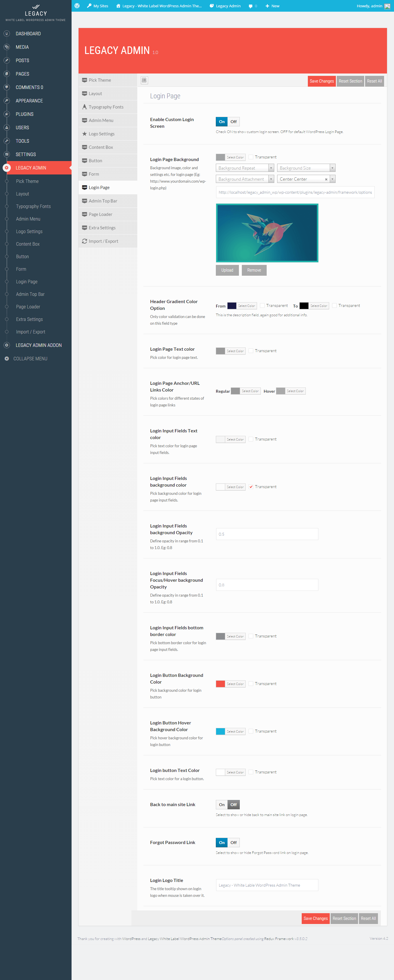Pick the Login Button Background red swatch

pyautogui.click(x=221, y=684)
